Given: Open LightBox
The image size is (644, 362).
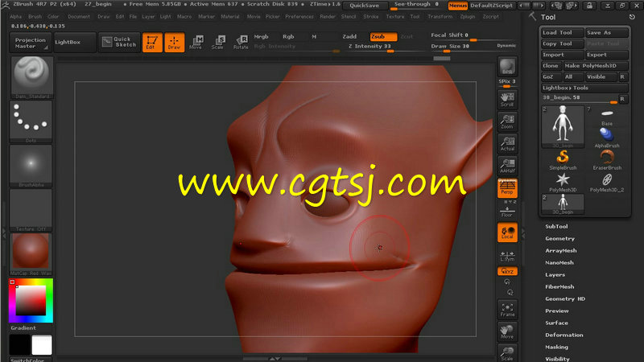Looking at the screenshot, I should tap(75, 43).
